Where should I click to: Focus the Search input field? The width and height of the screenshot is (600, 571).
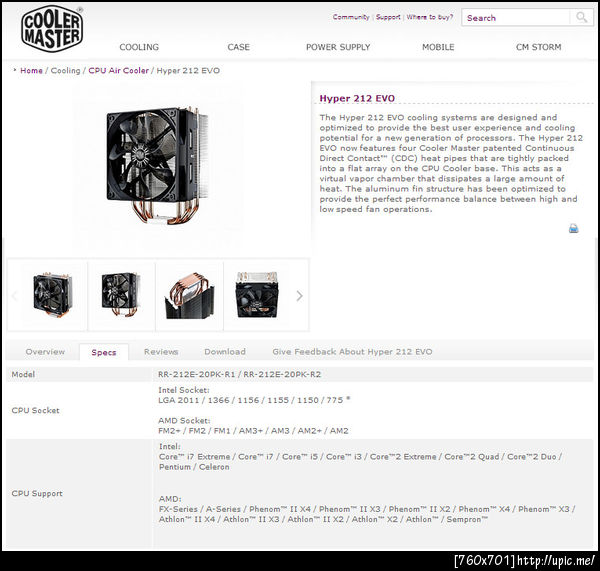(x=517, y=18)
